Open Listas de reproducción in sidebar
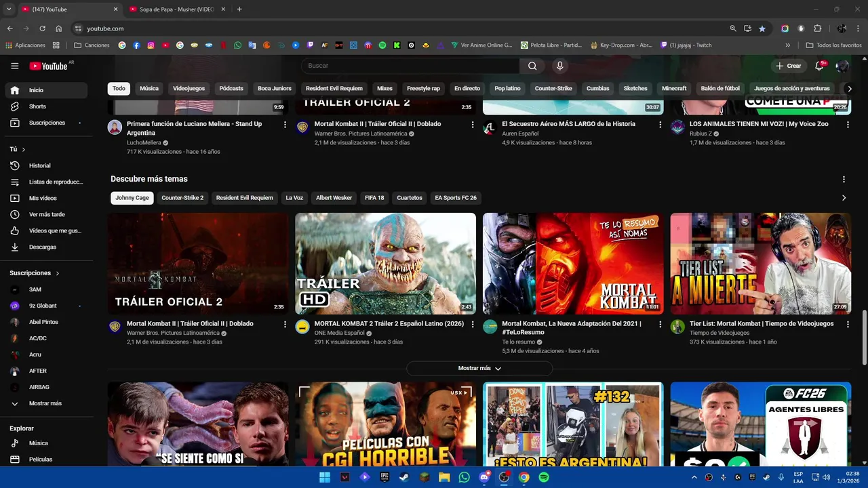 47,182
